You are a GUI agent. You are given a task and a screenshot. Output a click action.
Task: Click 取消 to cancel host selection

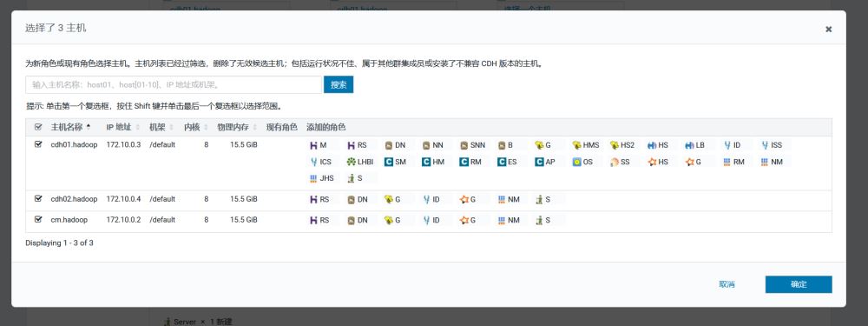point(727,284)
